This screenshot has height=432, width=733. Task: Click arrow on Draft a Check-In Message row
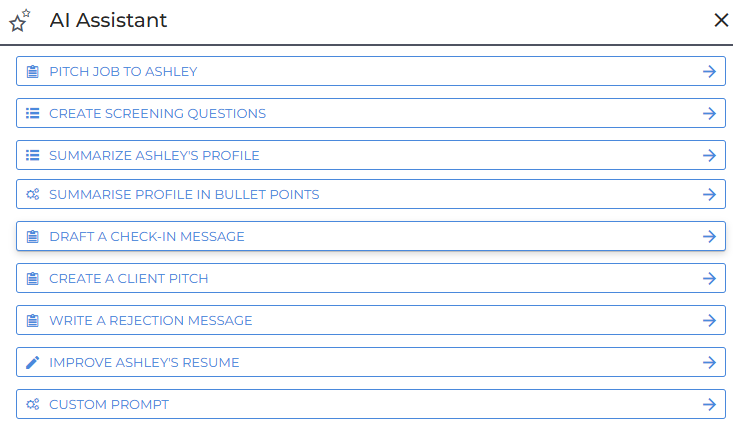coord(709,236)
